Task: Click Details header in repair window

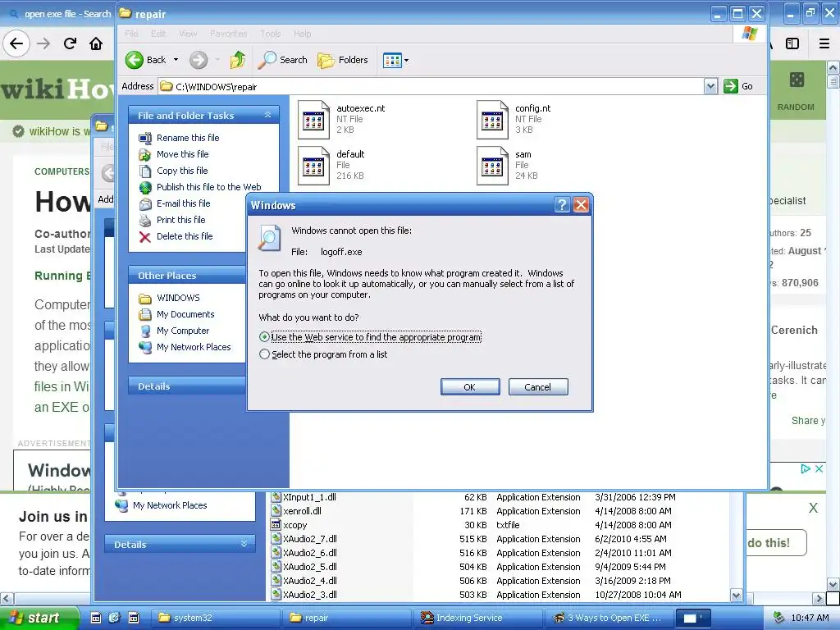Action: (x=187, y=386)
